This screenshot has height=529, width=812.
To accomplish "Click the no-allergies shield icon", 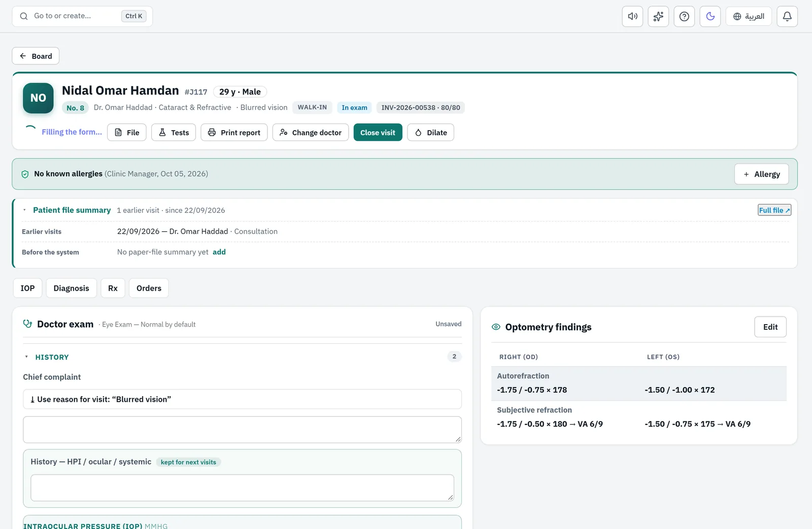I will point(25,174).
